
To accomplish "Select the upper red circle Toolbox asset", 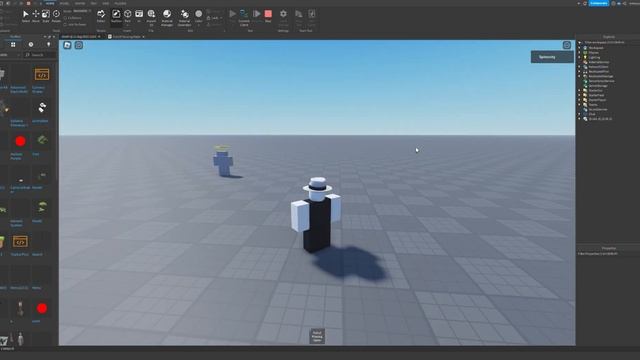I will (x=20, y=141).
